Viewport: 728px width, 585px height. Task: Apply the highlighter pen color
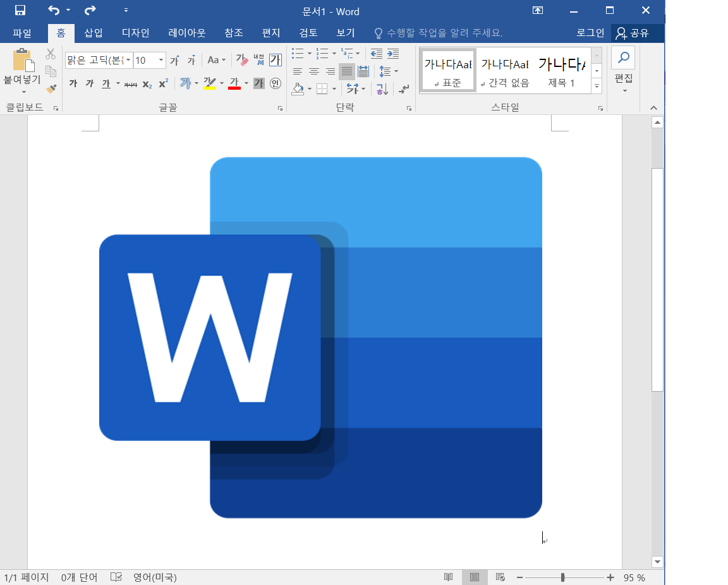coord(209,83)
